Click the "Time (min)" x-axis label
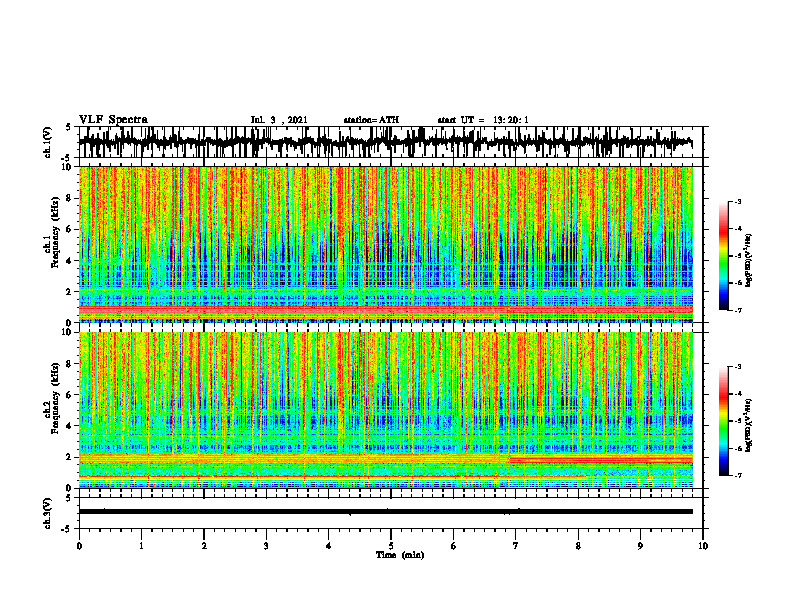This screenshot has height=612, width=792. (400, 555)
